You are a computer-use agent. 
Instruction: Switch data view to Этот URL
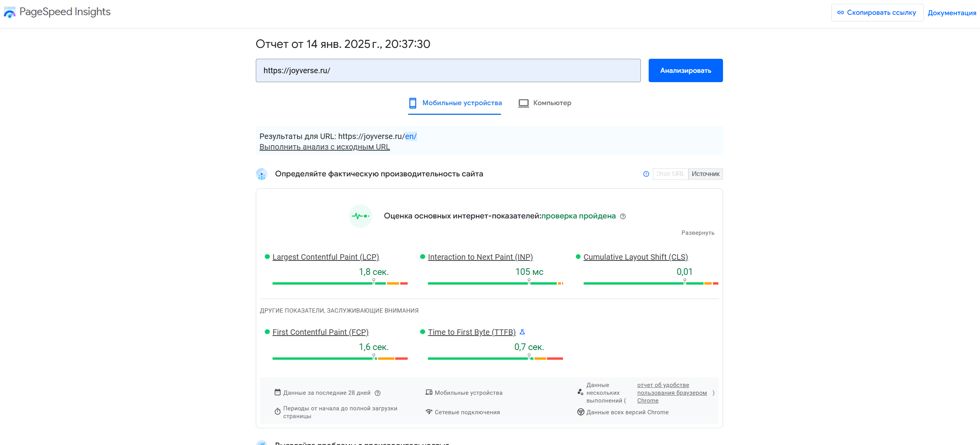[670, 174]
